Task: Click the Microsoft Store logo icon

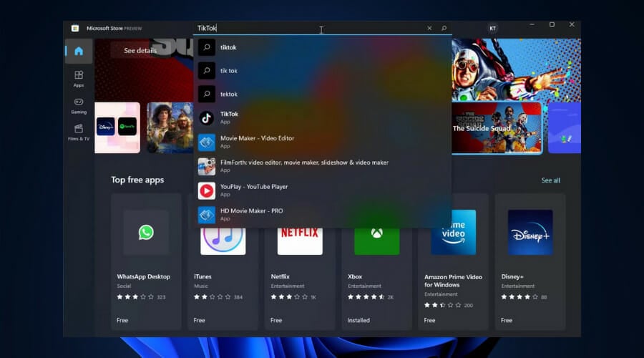Action: (x=74, y=29)
